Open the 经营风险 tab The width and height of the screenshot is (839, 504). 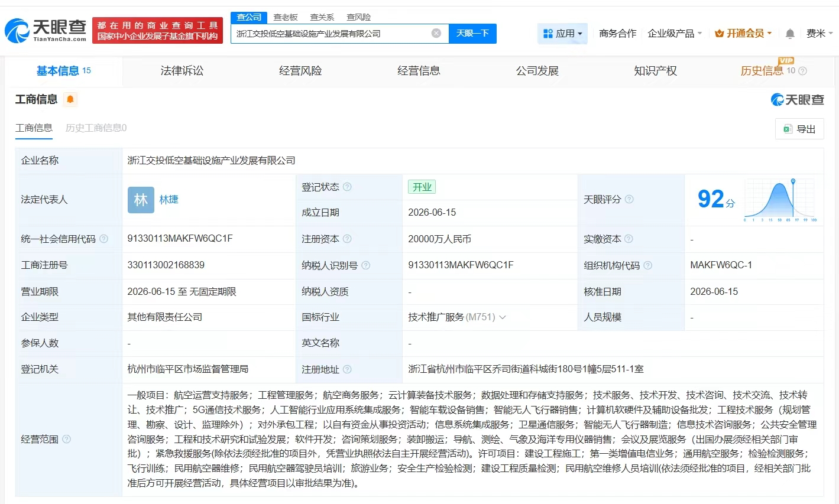(300, 71)
